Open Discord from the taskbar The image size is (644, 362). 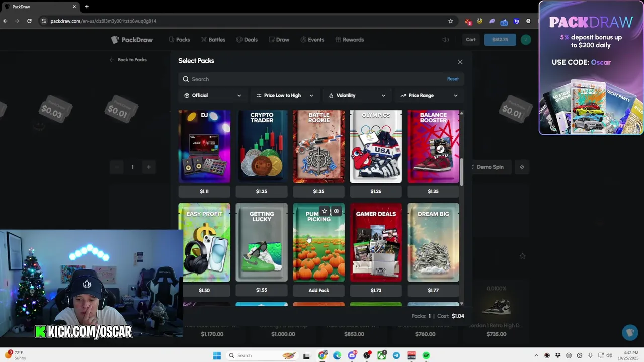click(x=352, y=355)
